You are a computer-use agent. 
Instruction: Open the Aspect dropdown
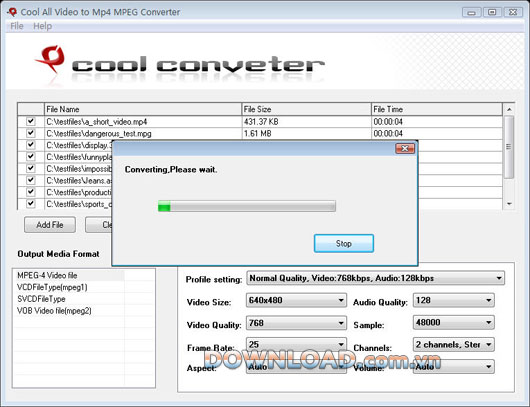(x=296, y=367)
